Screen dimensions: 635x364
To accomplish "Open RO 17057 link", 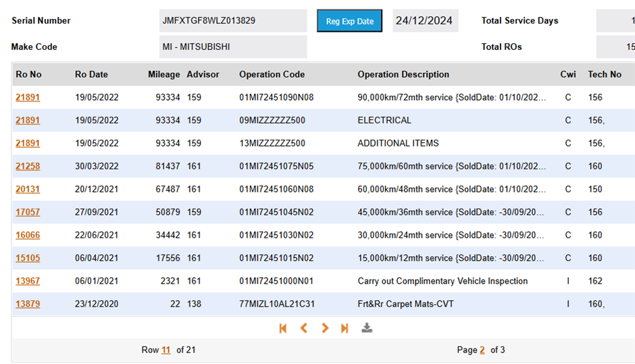I will click(28, 212).
